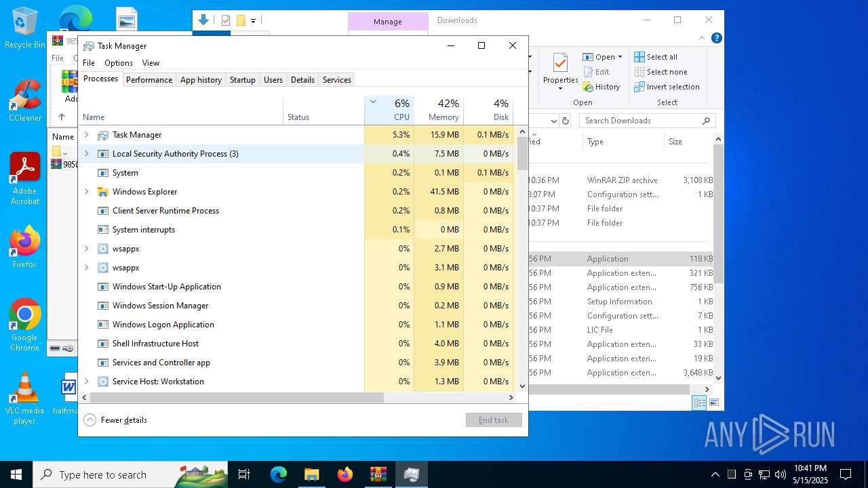Click the Explorer help question mark icon
Screen dimensions: 868x488
pyautogui.click(x=716, y=39)
